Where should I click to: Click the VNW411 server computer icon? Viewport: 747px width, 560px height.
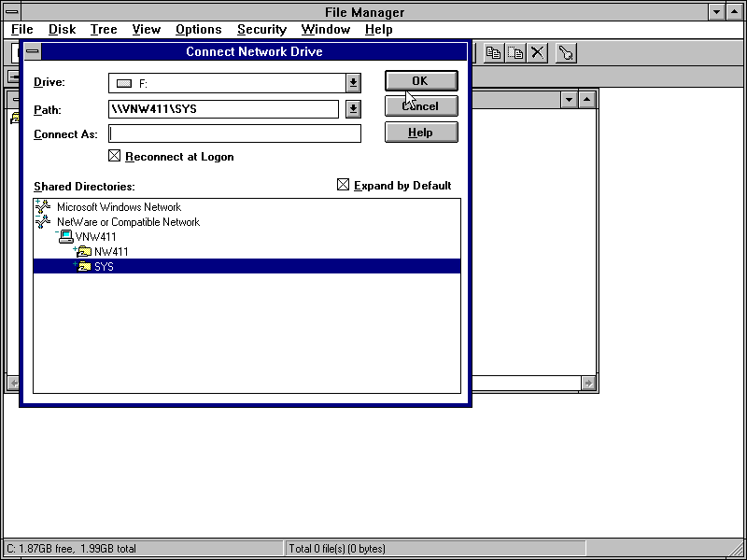click(x=64, y=237)
